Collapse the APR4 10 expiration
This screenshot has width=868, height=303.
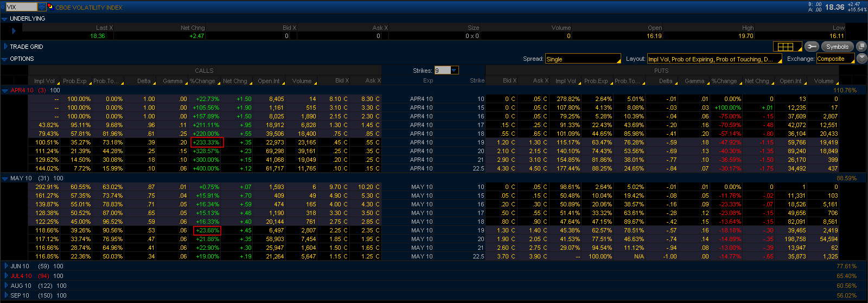5,91
